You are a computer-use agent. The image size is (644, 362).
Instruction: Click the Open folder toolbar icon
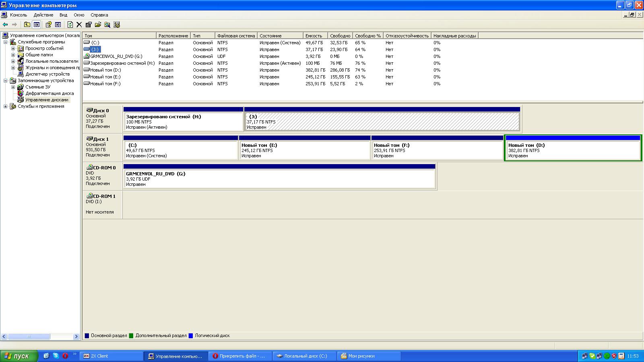(x=98, y=25)
